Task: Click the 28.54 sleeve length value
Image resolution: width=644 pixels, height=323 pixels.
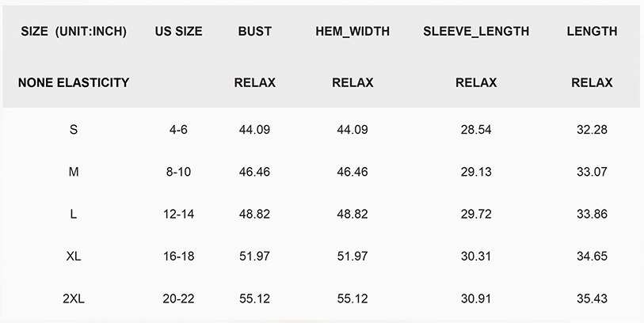Action: click(x=476, y=129)
